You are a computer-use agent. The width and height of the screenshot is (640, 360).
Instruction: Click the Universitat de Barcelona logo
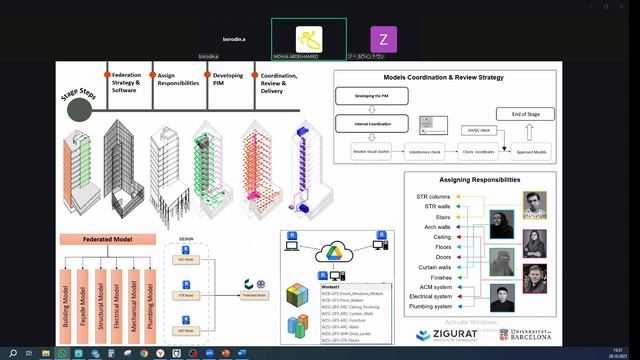[x=525, y=335]
